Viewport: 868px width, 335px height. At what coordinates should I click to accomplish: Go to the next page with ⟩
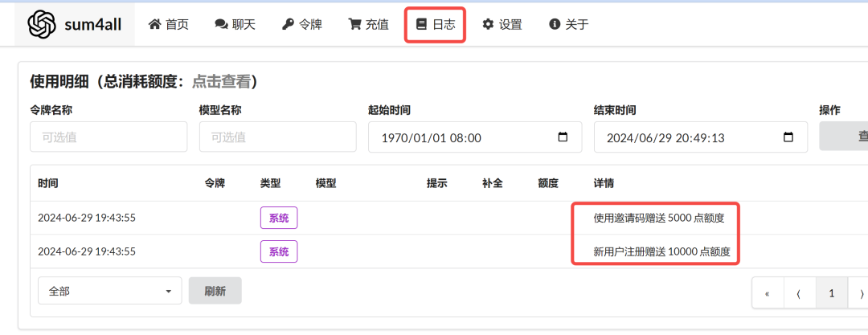(860, 293)
